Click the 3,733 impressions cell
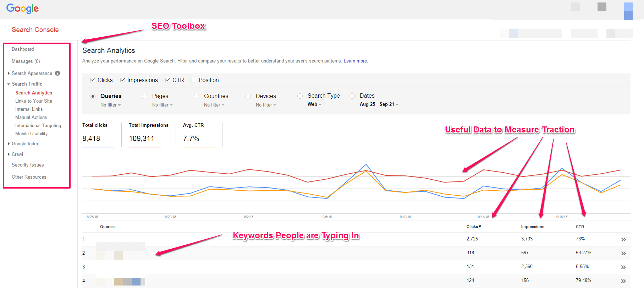The image size is (644, 288). (x=527, y=239)
